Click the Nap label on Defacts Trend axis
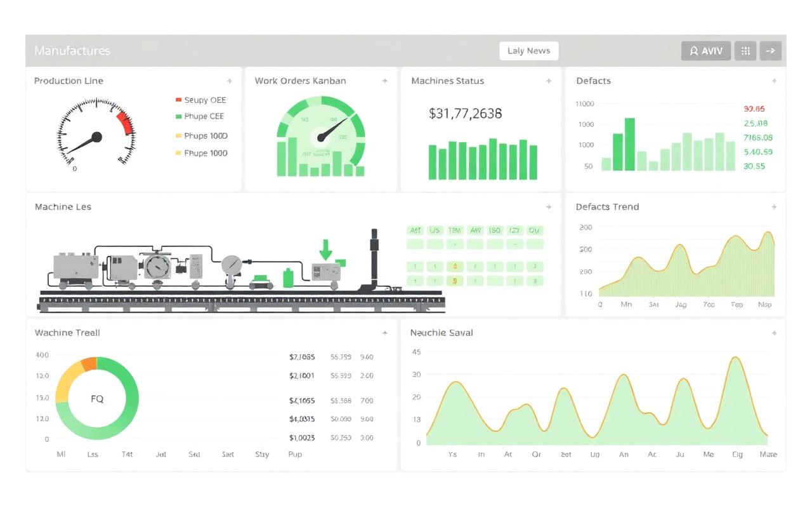812x508 pixels. 765,305
